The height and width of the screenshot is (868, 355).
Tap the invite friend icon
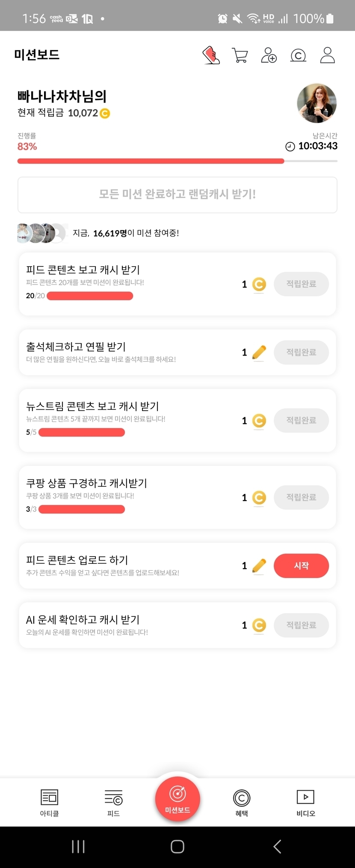click(269, 55)
